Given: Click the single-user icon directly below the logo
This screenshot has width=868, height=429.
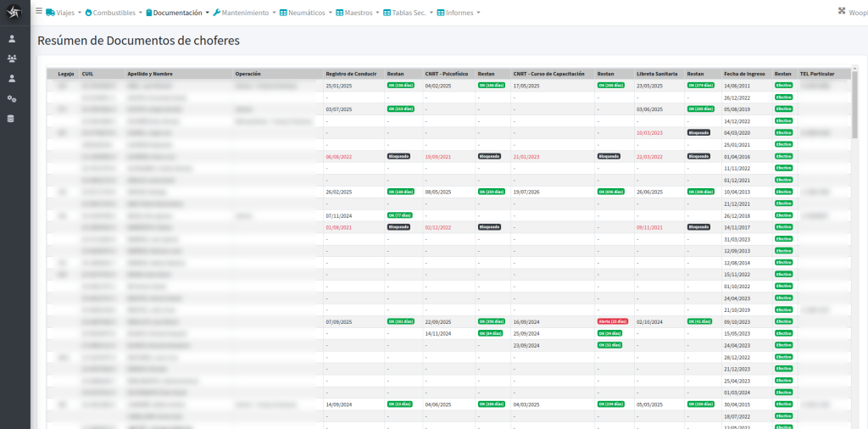Looking at the screenshot, I should click(12, 39).
